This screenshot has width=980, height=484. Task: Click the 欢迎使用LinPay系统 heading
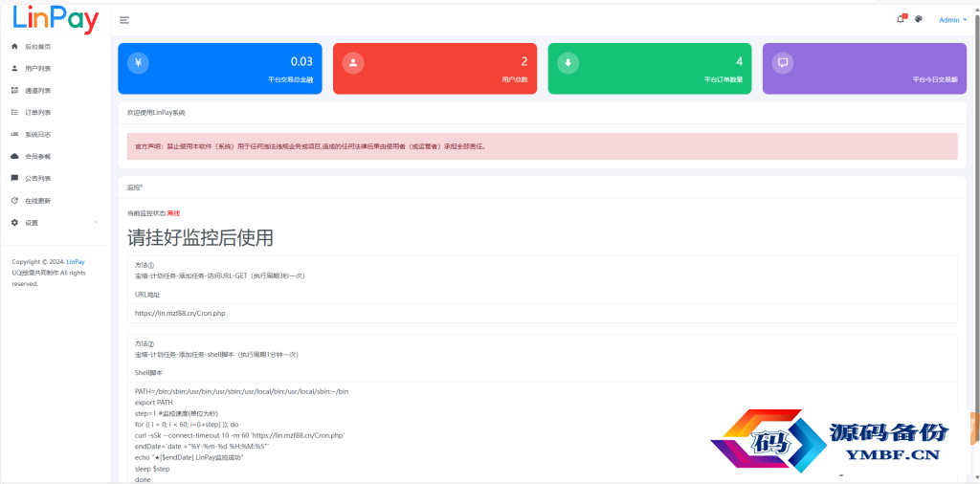(156, 113)
